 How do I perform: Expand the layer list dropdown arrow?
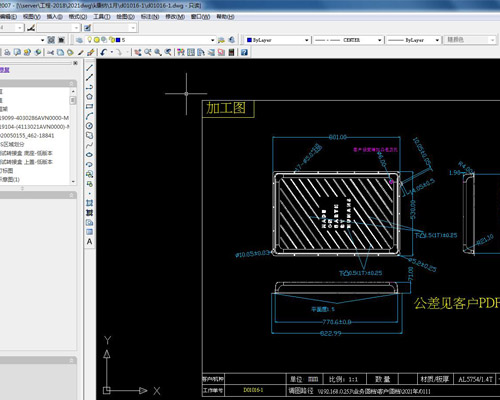click(213, 40)
